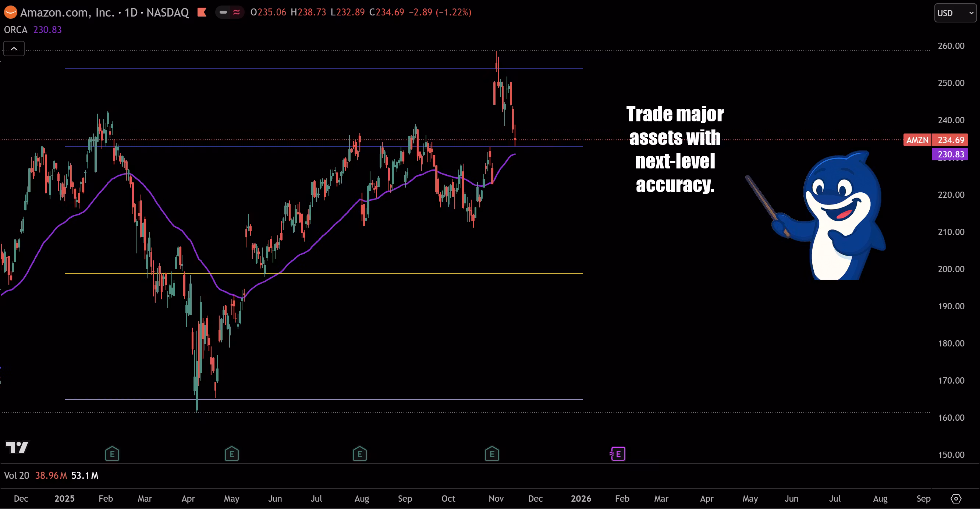Screen dimensions: 980x509
Task: Open the August earnings marker
Action: coord(359,454)
